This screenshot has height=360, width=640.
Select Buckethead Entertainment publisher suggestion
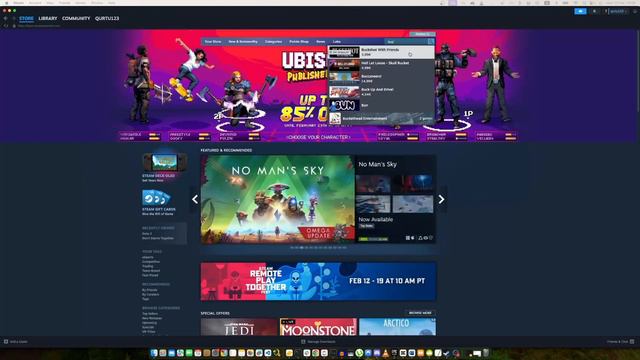click(x=381, y=118)
